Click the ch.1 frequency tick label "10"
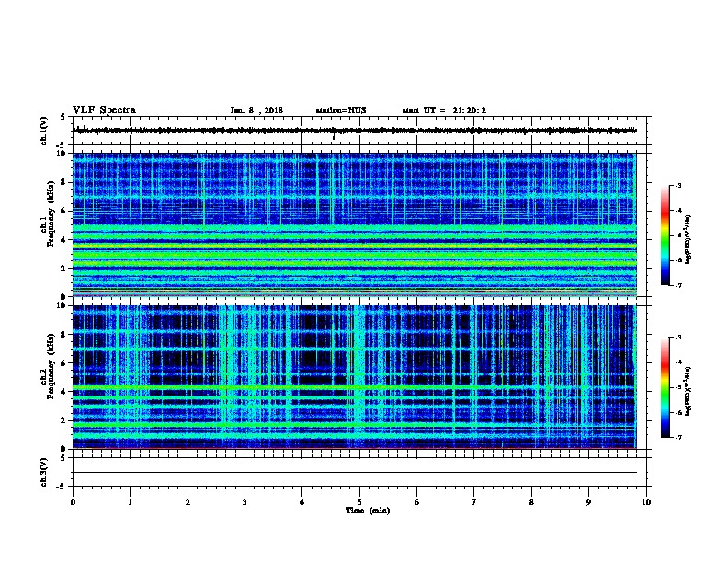The height and width of the screenshot is (563, 728). coord(62,154)
